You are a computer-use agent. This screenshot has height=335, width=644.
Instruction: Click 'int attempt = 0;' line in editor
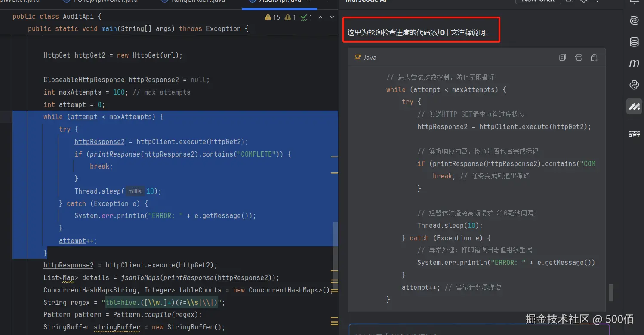(74, 104)
